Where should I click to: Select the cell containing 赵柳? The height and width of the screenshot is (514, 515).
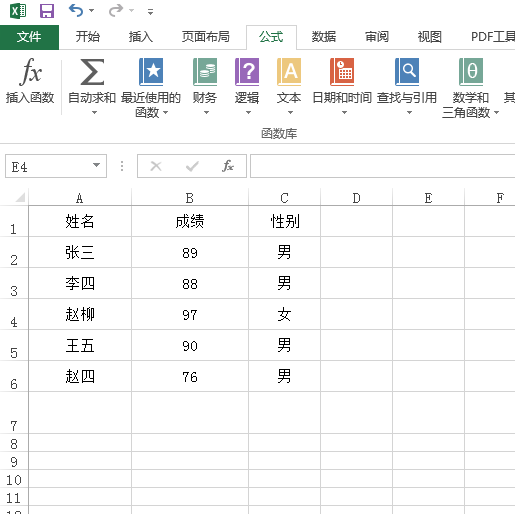click(80, 314)
